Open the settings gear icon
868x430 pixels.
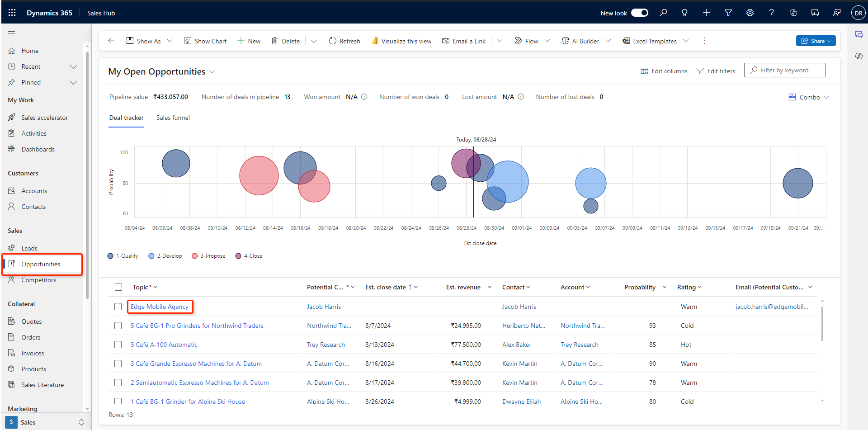point(750,13)
